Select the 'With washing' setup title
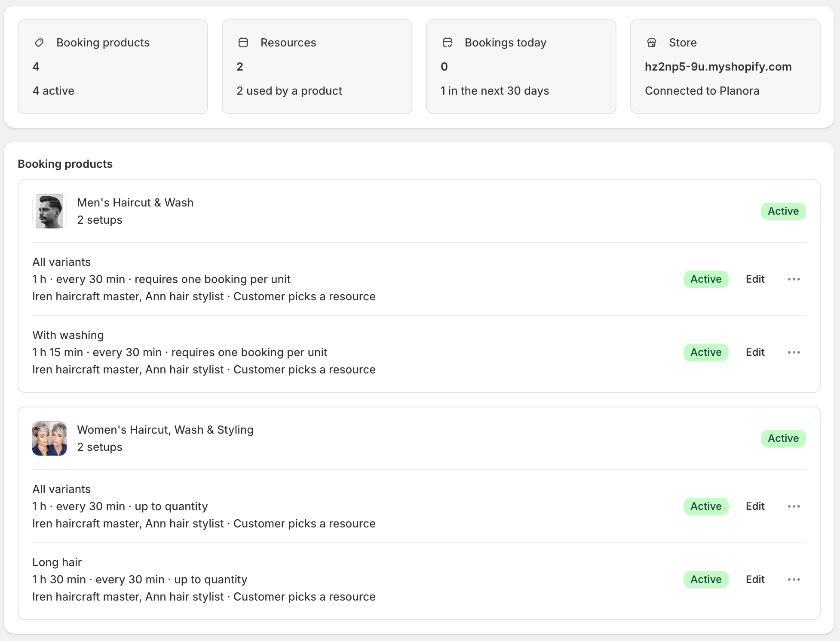Image resolution: width=840 pixels, height=641 pixels. point(68,335)
